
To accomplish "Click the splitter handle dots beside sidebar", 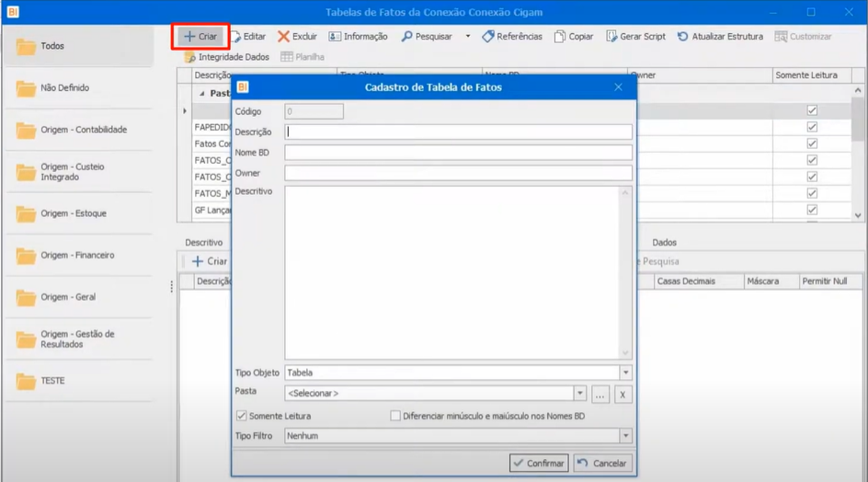I will [x=172, y=286].
